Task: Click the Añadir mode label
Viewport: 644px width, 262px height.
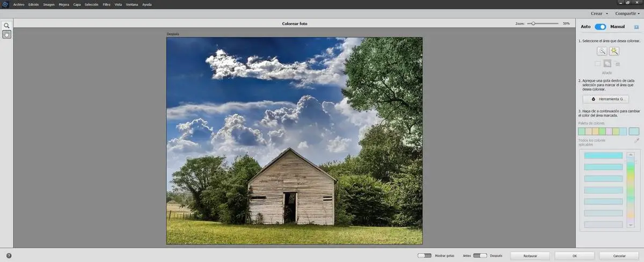Action: pyautogui.click(x=607, y=72)
